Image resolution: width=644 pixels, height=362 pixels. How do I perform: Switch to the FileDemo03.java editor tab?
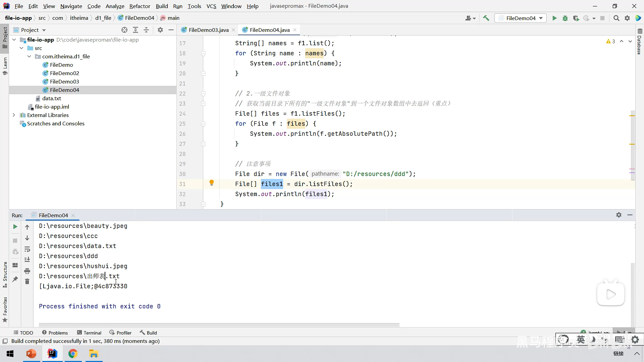208,30
